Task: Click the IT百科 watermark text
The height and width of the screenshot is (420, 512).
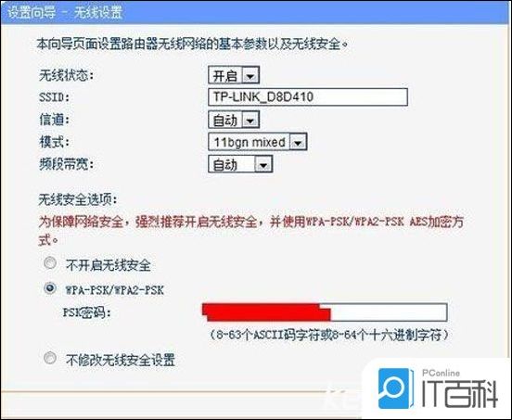Action: coord(460,395)
